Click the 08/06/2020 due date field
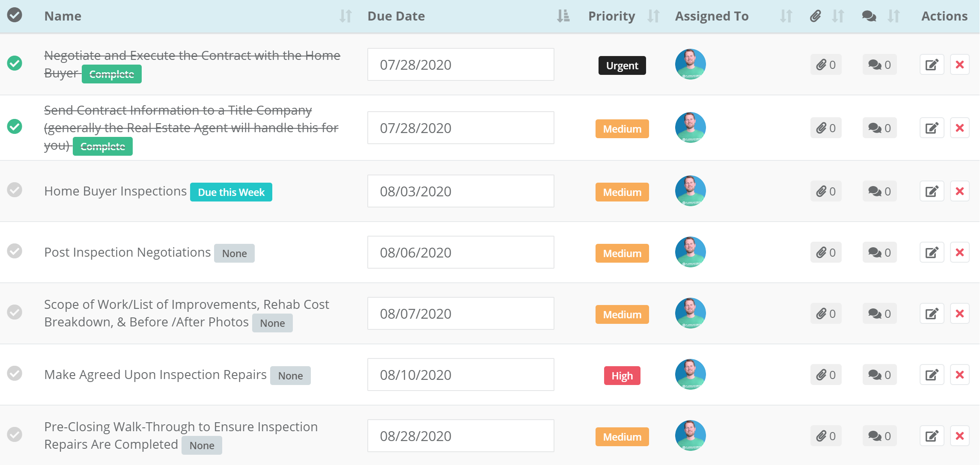980x465 pixels. (460, 252)
